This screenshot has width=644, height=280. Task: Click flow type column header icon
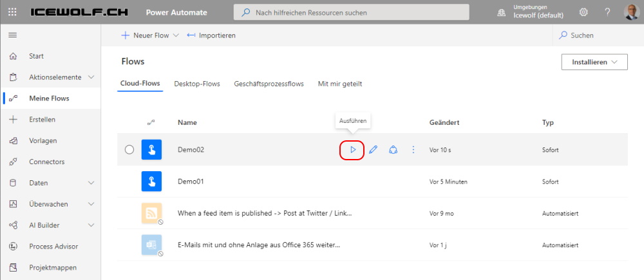[x=151, y=122]
